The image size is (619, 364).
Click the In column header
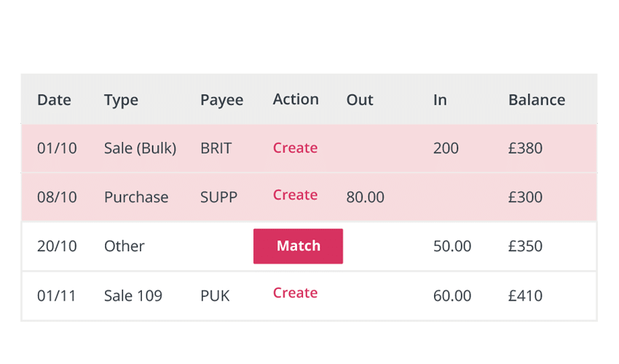[440, 100]
